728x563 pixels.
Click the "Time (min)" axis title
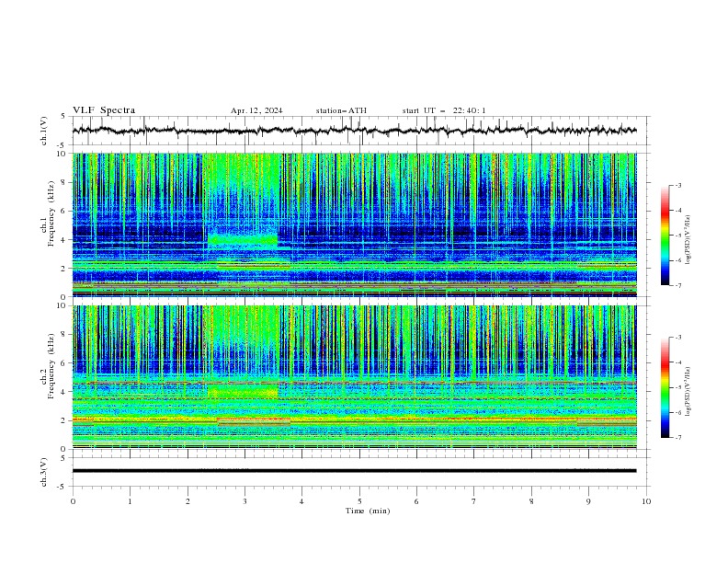click(x=368, y=511)
